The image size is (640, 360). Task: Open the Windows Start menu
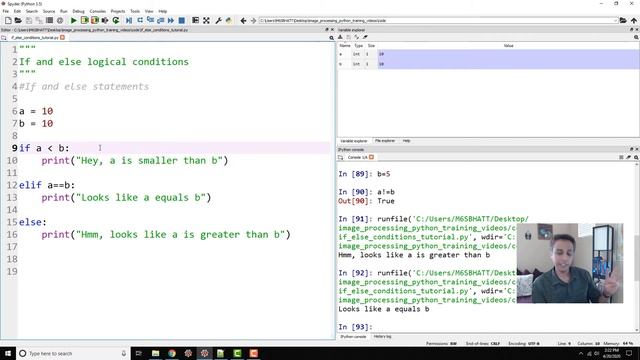click(x=8, y=353)
